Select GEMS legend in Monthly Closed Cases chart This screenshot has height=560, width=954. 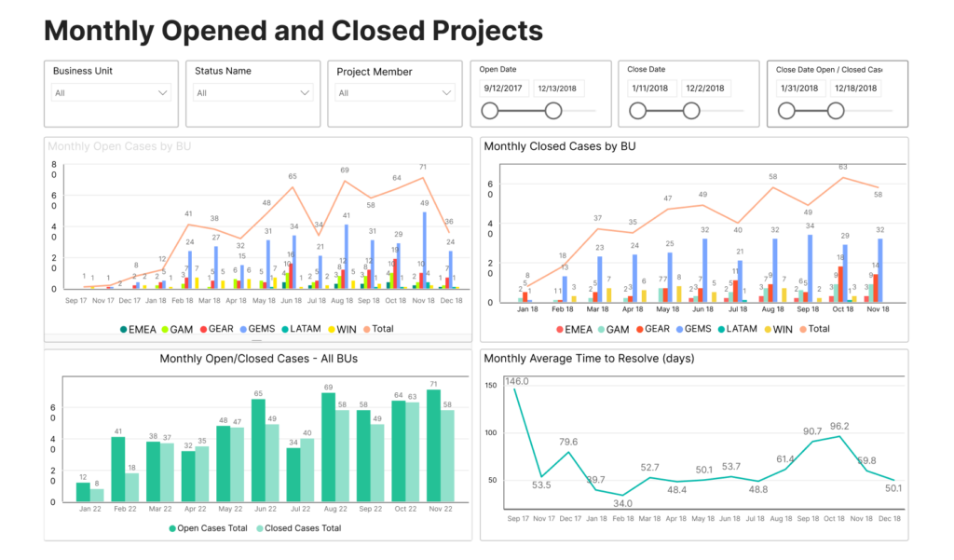[x=693, y=329]
